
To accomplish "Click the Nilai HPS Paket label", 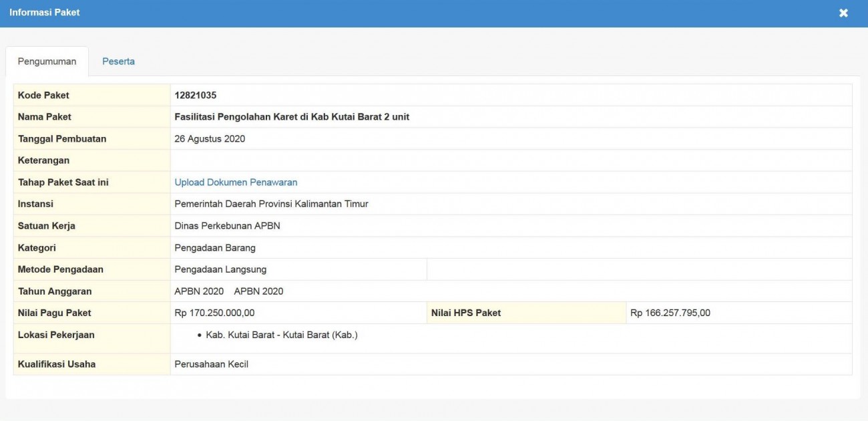I will click(465, 313).
